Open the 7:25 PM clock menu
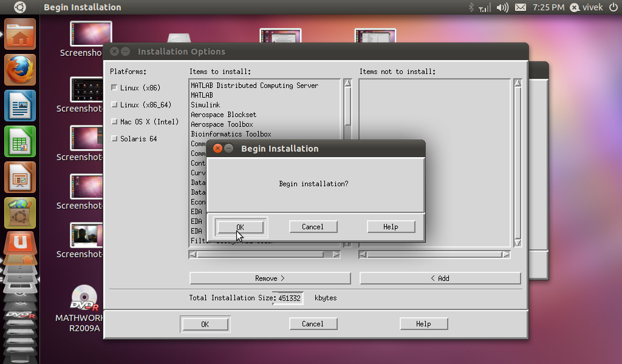The width and height of the screenshot is (622, 364). click(x=549, y=7)
